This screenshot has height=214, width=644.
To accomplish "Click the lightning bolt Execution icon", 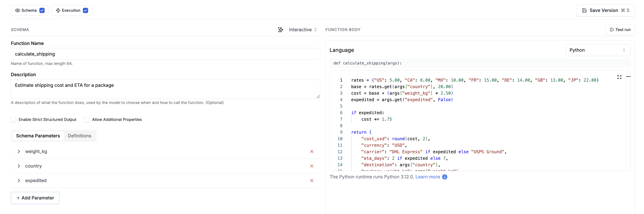I will [58, 10].
